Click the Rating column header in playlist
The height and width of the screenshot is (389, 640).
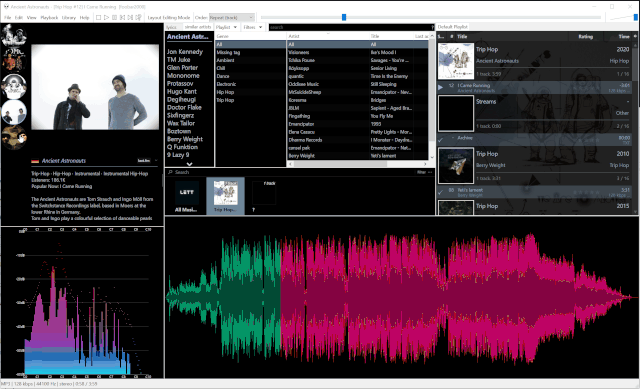[x=585, y=36]
